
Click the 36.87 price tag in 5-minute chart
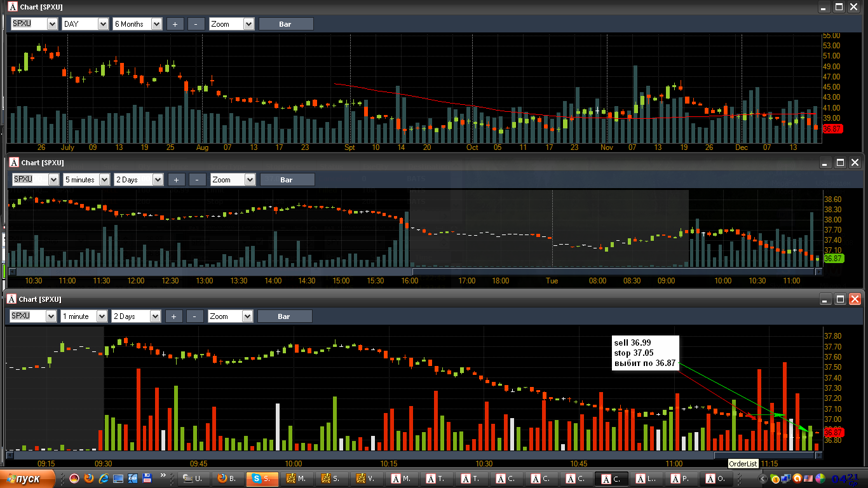[833, 259]
